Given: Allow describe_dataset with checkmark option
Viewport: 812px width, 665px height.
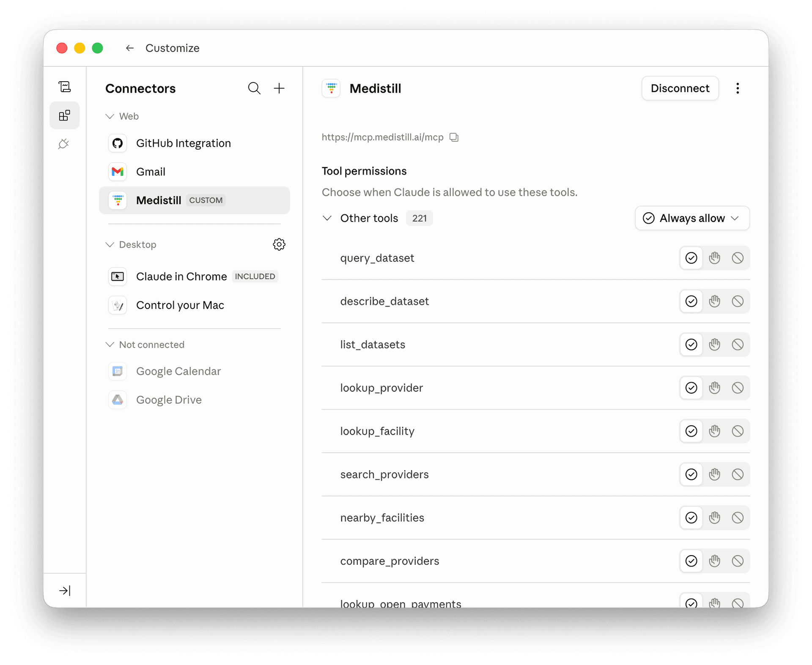Looking at the screenshot, I should click(691, 301).
